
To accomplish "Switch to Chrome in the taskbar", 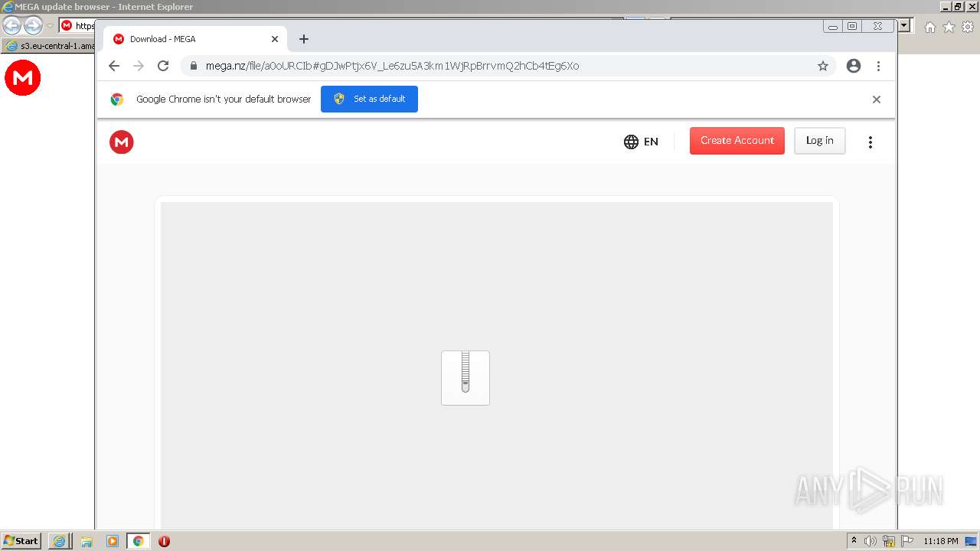I will tap(139, 541).
